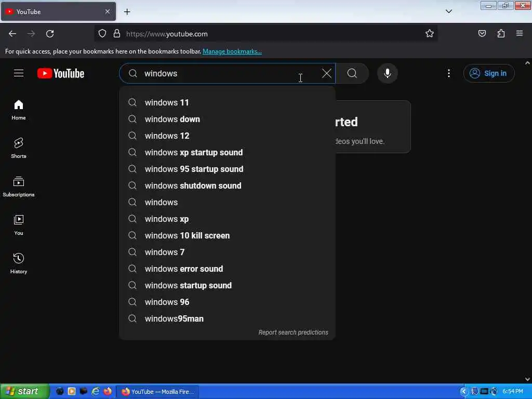This screenshot has width=532, height=399.
Task: Click the YouTube — Mozilla Firefox taskbar button
Action: click(x=158, y=392)
